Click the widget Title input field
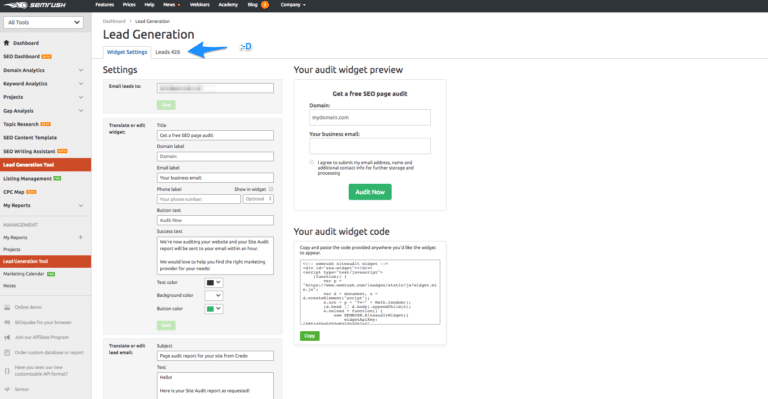The height and width of the screenshot is (399, 768). pyautogui.click(x=215, y=135)
